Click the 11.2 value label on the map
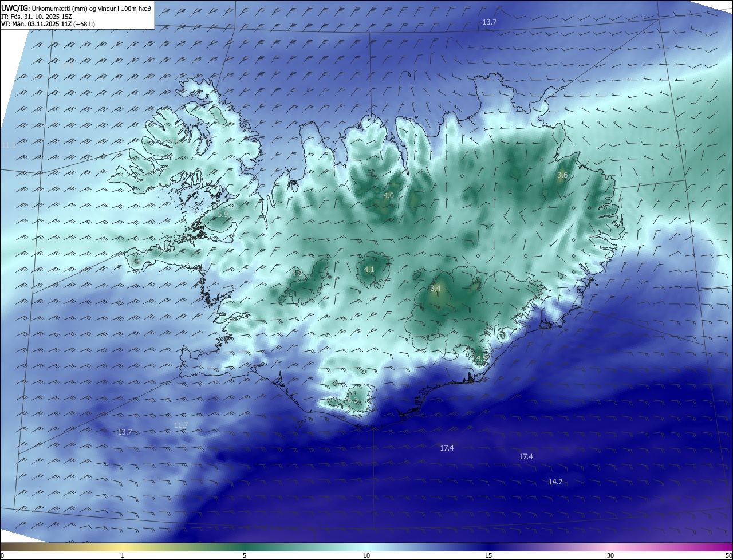Image resolution: width=733 pixels, height=560 pixels. 9,145
